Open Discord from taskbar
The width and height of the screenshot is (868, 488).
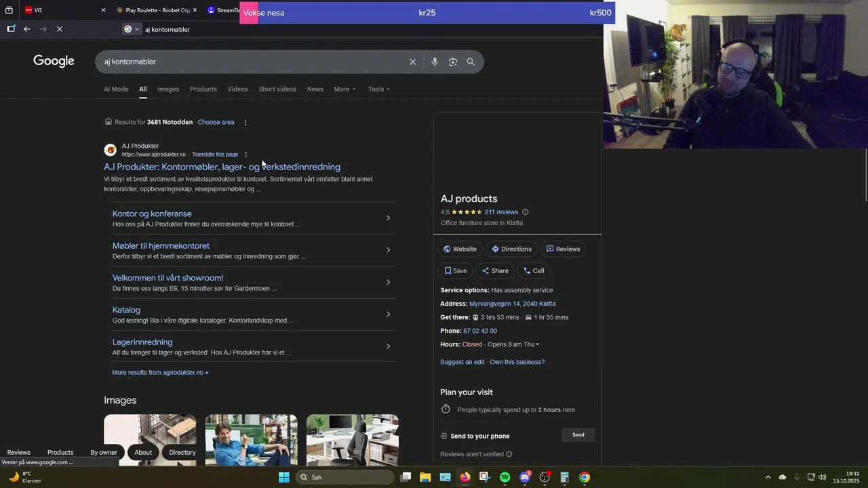(525, 477)
